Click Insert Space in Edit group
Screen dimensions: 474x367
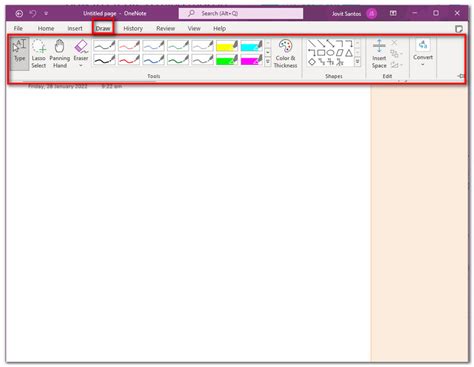point(379,53)
